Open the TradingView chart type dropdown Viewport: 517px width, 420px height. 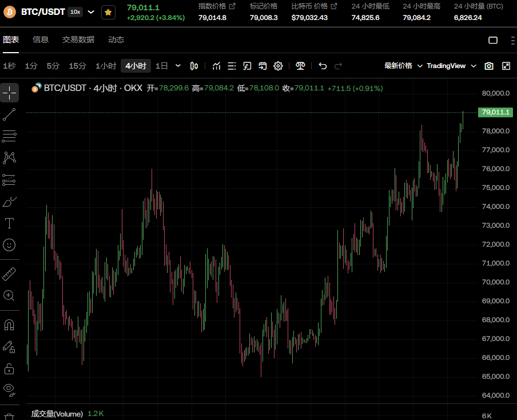(x=451, y=66)
